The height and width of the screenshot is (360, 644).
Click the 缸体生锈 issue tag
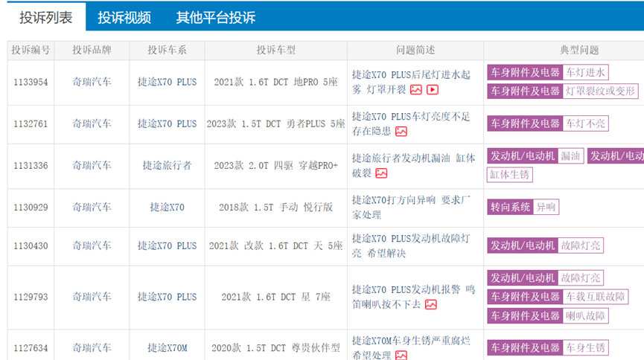[x=510, y=175]
